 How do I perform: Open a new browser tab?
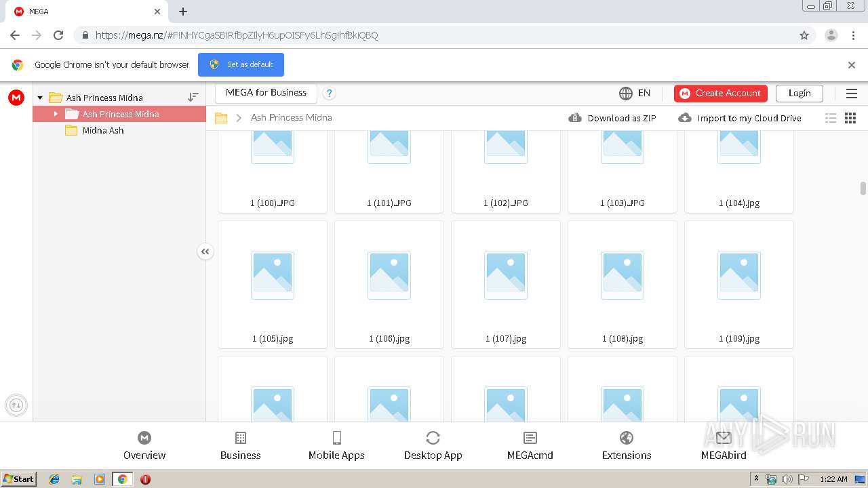tap(183, 12)
